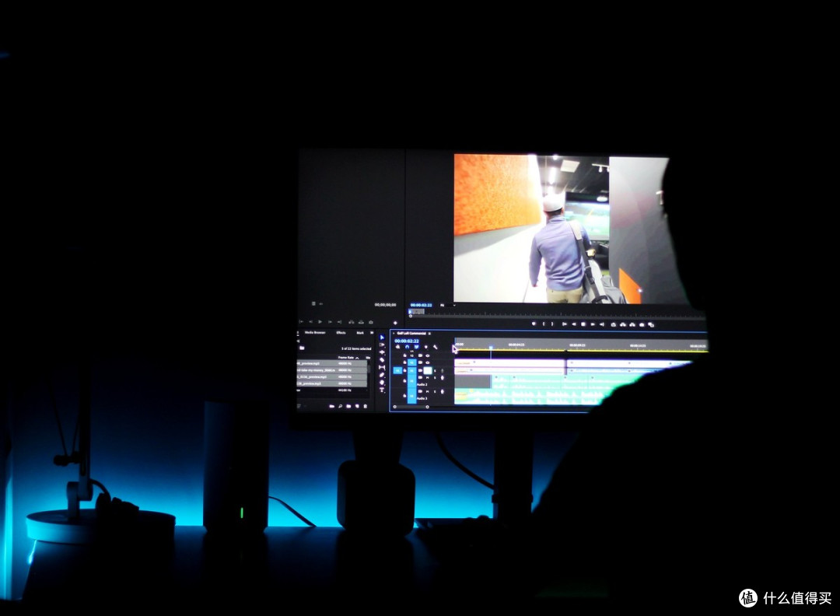Open Find in the Project panel
Screen dimensions: 840x616
[340, 406]
